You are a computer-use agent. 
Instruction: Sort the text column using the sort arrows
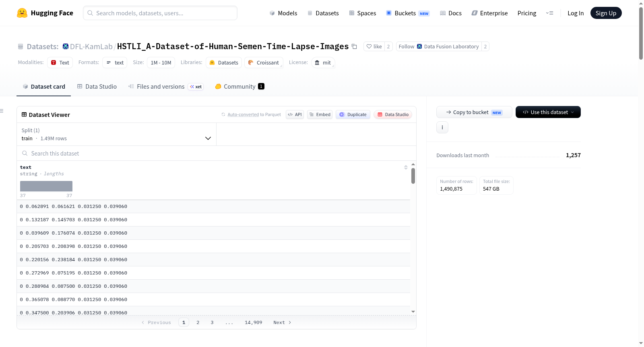pos(406,167)
